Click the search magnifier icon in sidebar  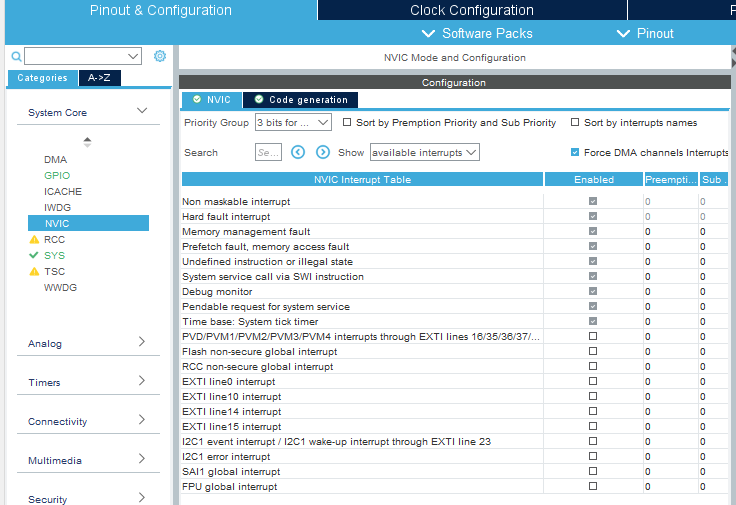point(16,57)
